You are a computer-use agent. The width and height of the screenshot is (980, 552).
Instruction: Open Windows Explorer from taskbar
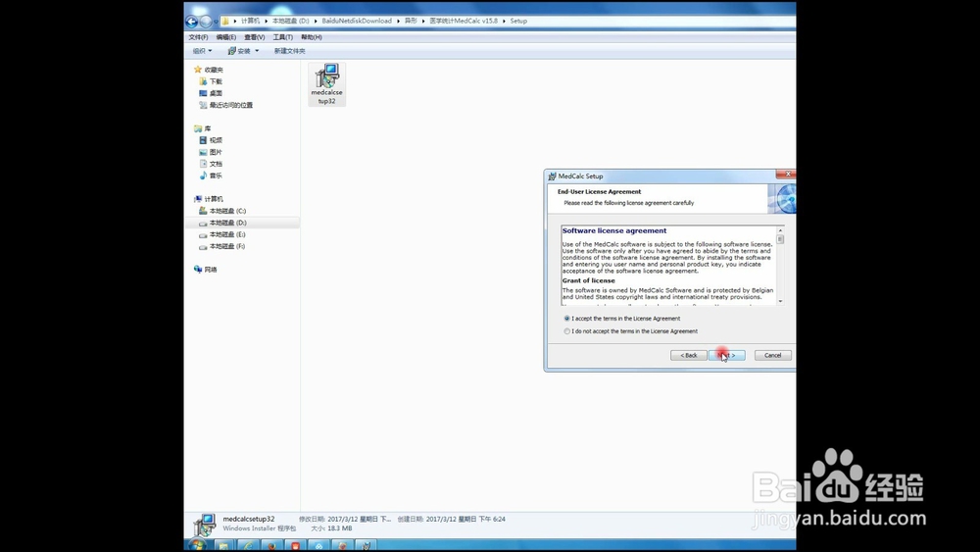pos(223,546)
